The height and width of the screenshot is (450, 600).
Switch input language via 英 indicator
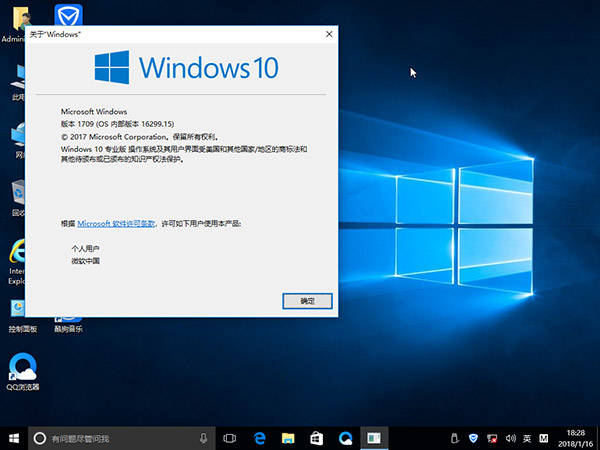click(x=527, y=438)
